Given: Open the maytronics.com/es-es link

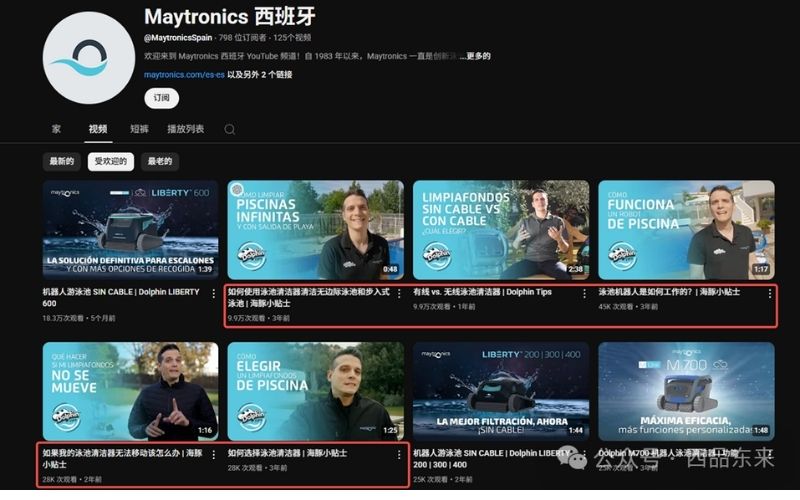Looking at the screenshot, I should [x=184, y=74].
